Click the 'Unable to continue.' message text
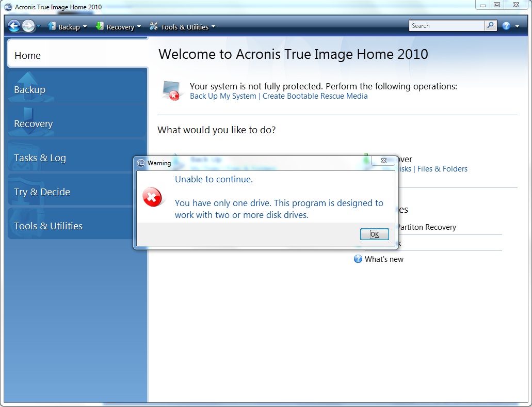Image resolution: width=532 pixels, height=407 pixels. click(214, 179)
